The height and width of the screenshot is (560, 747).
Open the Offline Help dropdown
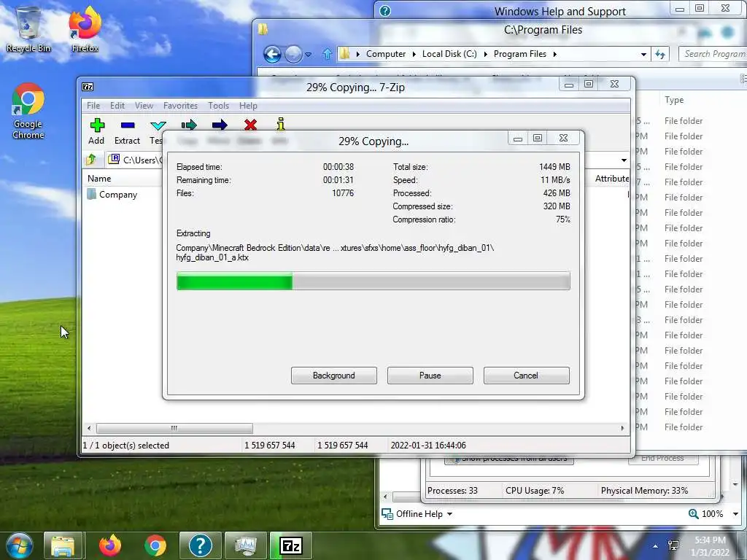449,514
